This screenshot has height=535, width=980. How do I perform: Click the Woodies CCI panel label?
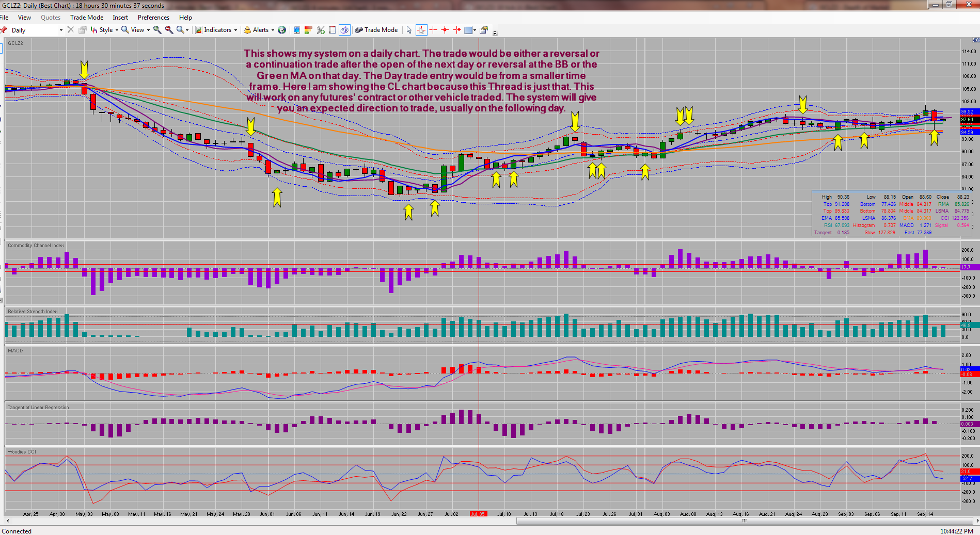[x=22, y=452]
